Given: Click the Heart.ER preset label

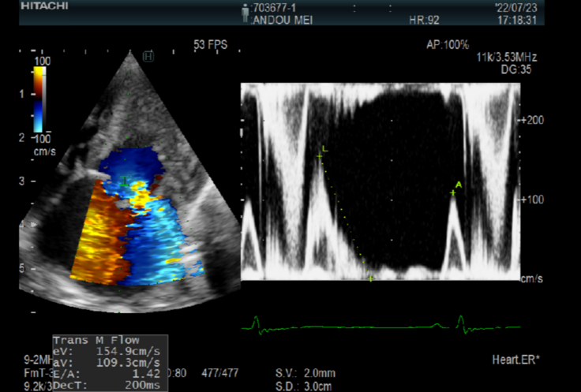Looking at the screenshot, I should tap(515, 360).
